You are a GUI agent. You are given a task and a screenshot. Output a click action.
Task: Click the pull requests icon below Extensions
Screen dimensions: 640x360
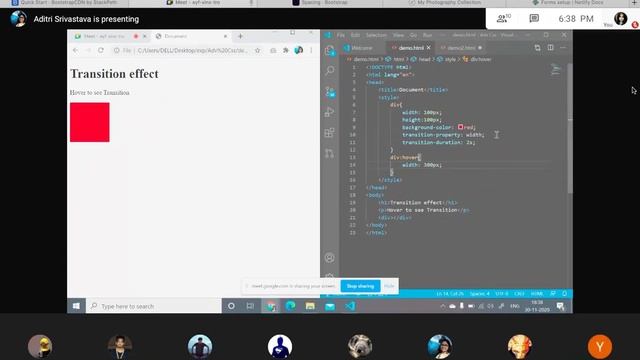pos(330,153)
